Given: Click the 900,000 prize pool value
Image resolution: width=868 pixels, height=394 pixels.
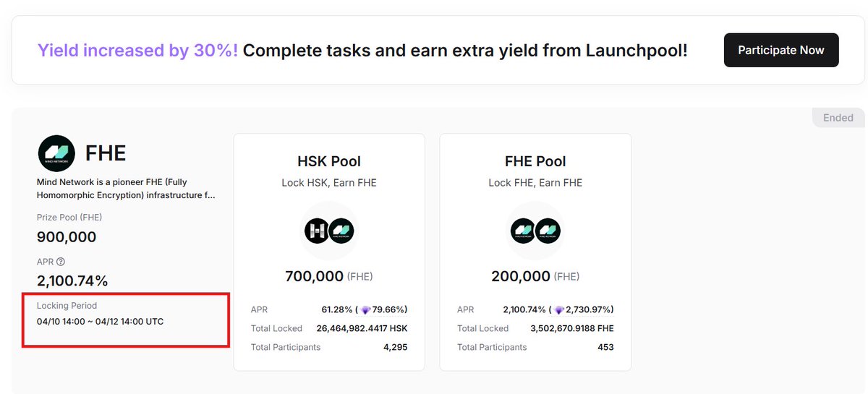Looking at the screenshot, I should [x=67, y=237].
